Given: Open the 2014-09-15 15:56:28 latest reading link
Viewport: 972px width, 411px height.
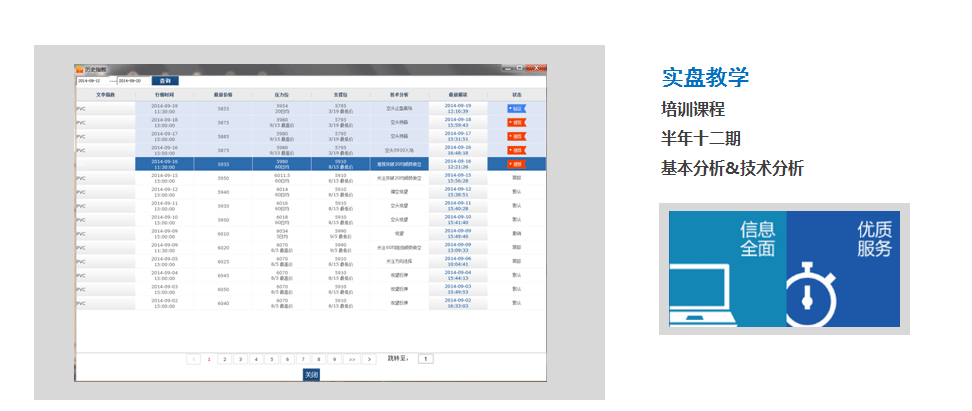Looking at the screenshot, I should click(458, 178).
